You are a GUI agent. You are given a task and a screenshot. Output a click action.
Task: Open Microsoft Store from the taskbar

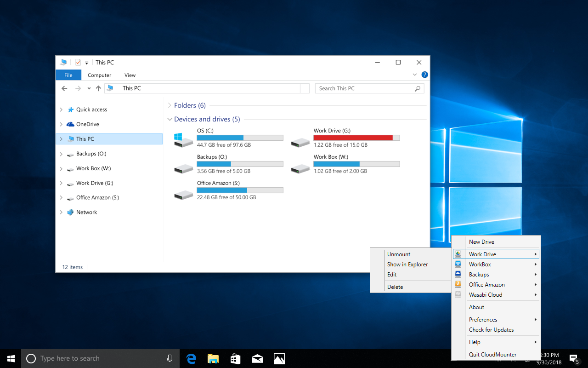coord(235,359)
